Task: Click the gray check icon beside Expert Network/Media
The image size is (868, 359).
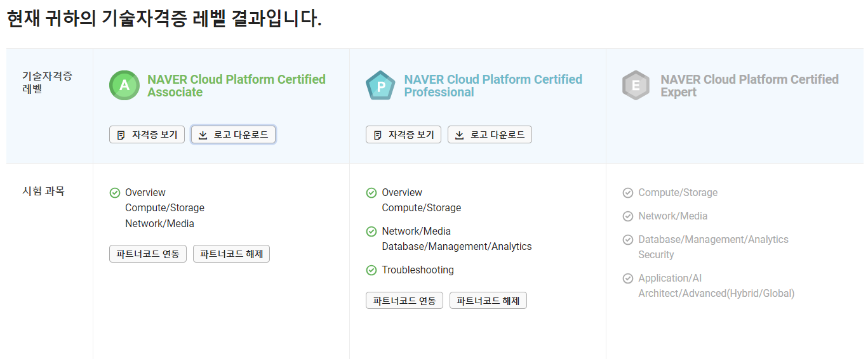Action: click(x=628, y=216)
